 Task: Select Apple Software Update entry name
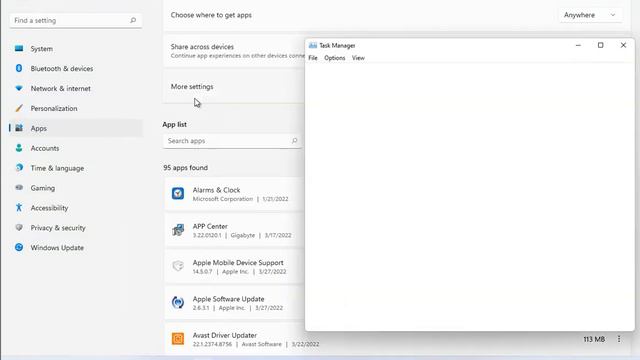(229, 299)
